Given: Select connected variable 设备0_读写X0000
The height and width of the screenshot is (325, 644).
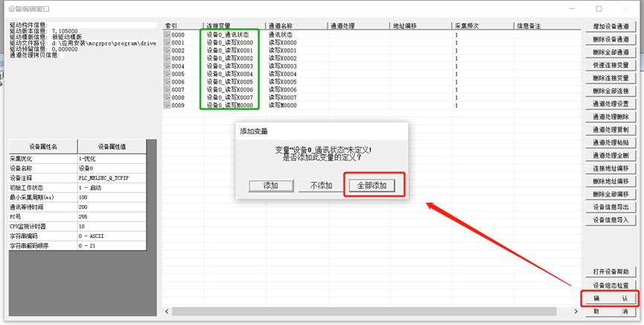Looking at the screenshot, I should click(229, 42).
